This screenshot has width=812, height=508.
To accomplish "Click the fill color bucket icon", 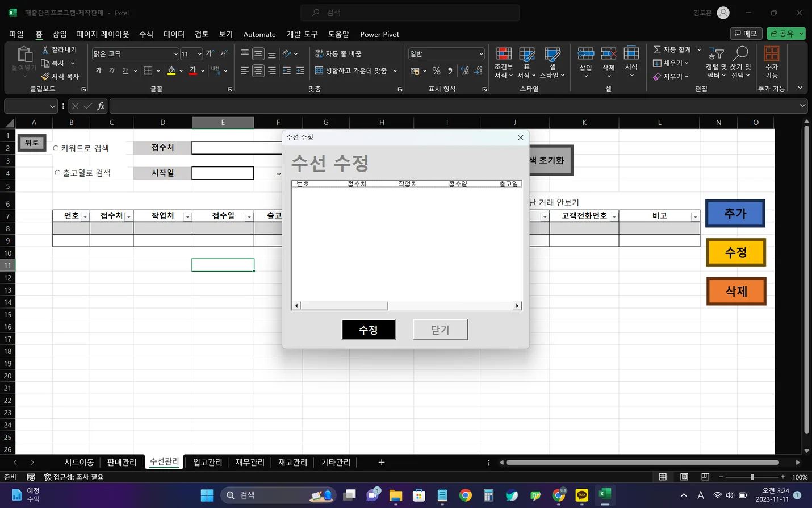I will [171, 70].
